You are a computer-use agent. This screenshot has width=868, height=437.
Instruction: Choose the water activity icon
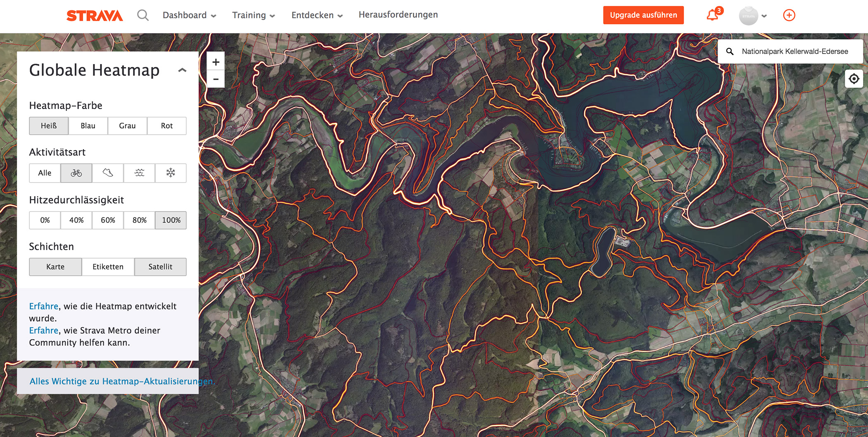click(x=139, y=173)
